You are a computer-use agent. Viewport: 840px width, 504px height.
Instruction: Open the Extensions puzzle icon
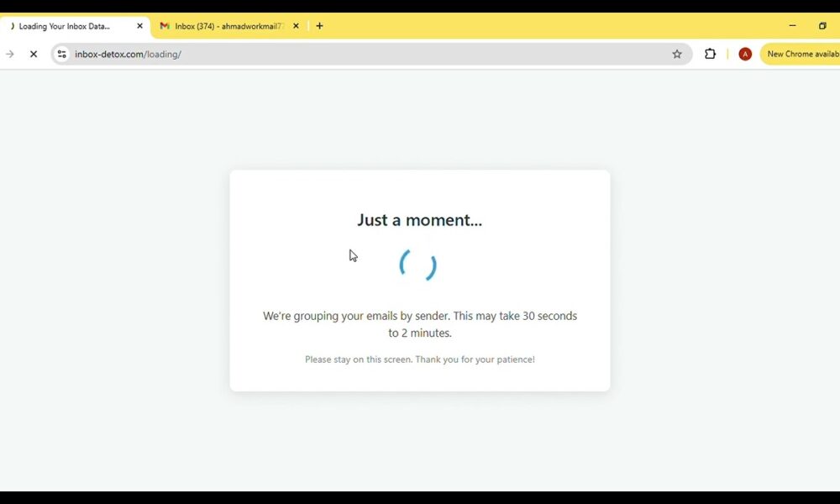(x=711, y=54)
